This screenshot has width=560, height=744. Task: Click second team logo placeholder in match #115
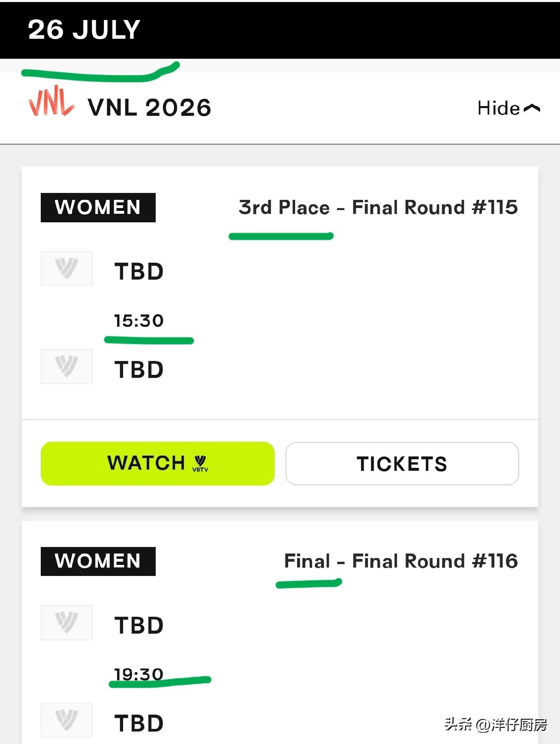66,366
